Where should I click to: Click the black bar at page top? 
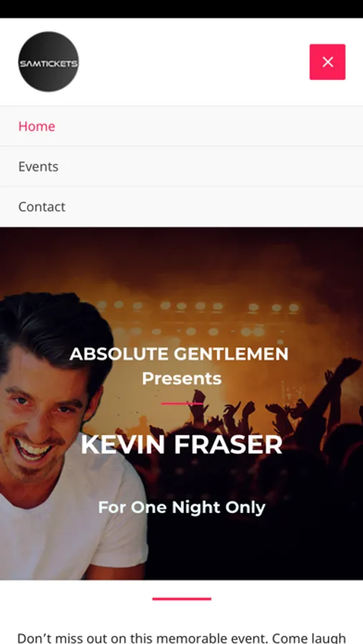[x=181, y=9]
